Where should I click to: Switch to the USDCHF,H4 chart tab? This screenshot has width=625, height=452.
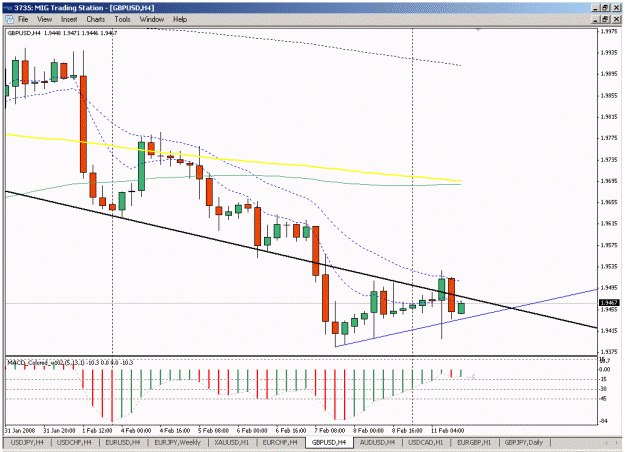pos(74,442)
